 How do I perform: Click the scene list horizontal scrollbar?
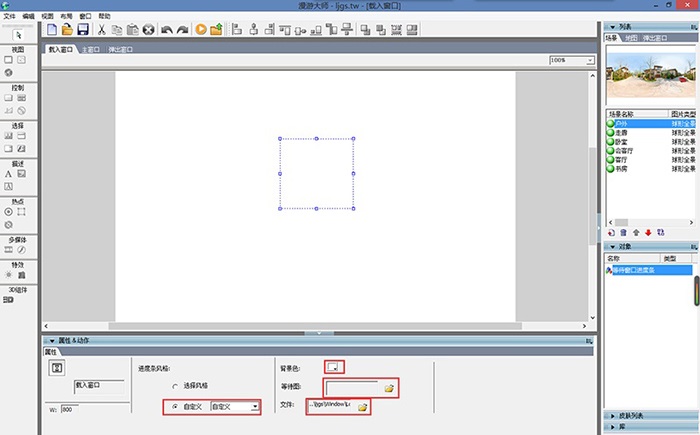pyautogui.click(x=650, y=222)
